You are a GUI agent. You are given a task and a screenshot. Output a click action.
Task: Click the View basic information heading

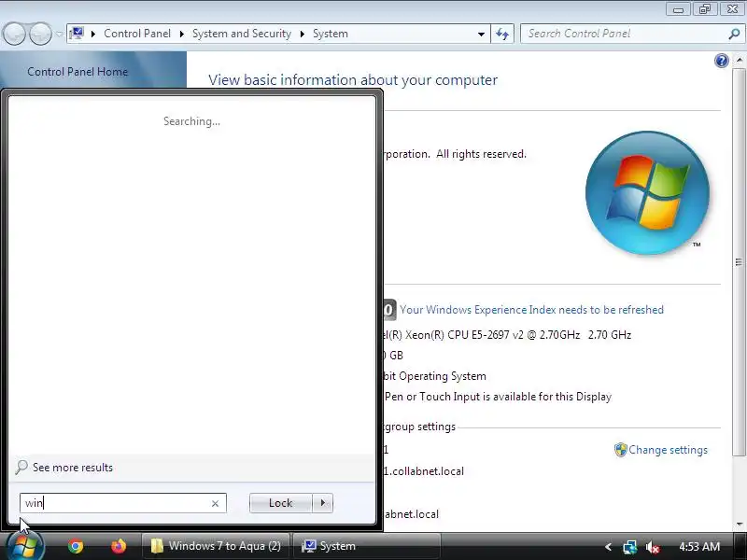pyautogui.click(x=353, y=80)
